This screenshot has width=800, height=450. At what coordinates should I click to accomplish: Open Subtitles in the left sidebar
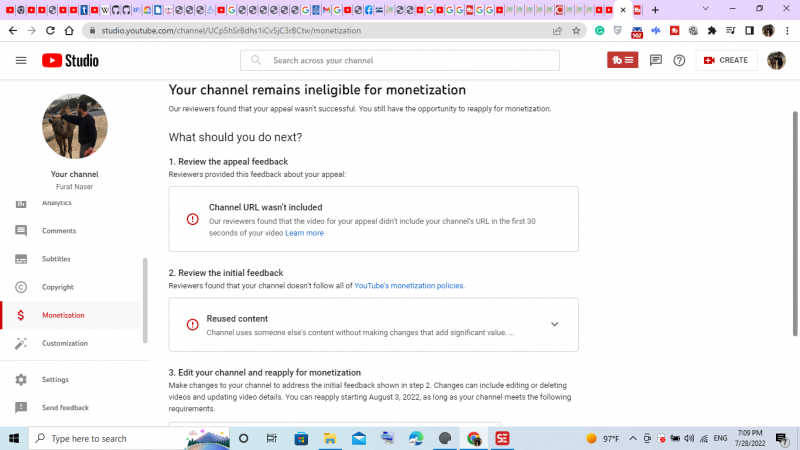56,259
